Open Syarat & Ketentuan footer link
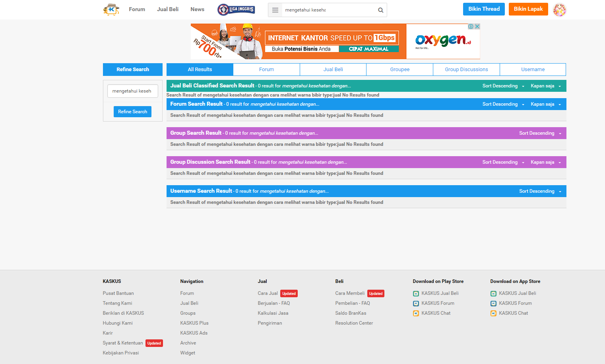The width and height of the screenshot is (605, 364). coord(123,343)
